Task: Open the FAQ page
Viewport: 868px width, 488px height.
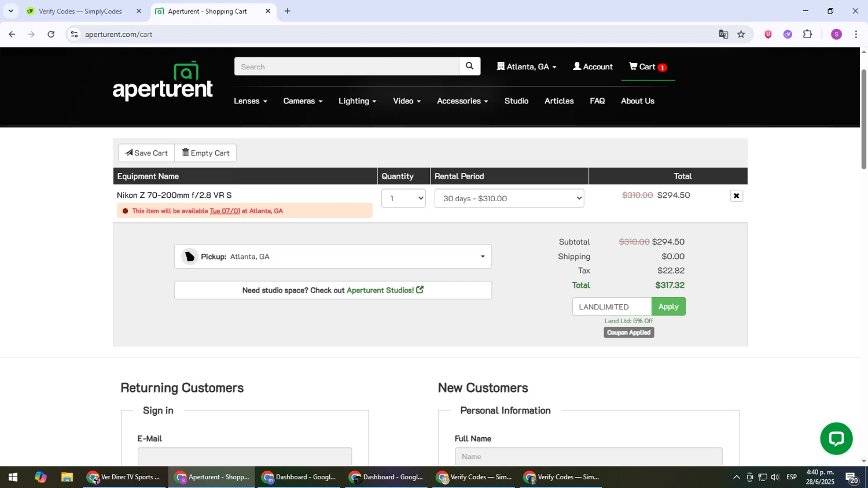Action: click(x=597, y=101)
